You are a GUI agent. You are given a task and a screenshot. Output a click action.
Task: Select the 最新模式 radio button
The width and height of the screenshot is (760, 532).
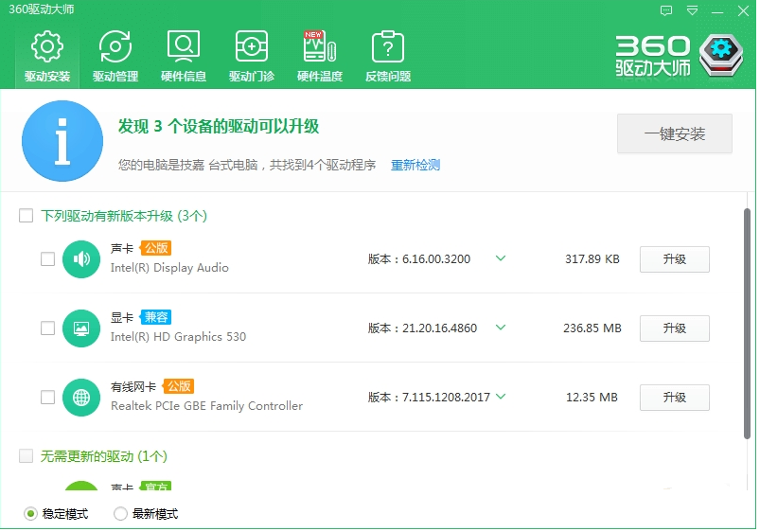click(120, 514)
